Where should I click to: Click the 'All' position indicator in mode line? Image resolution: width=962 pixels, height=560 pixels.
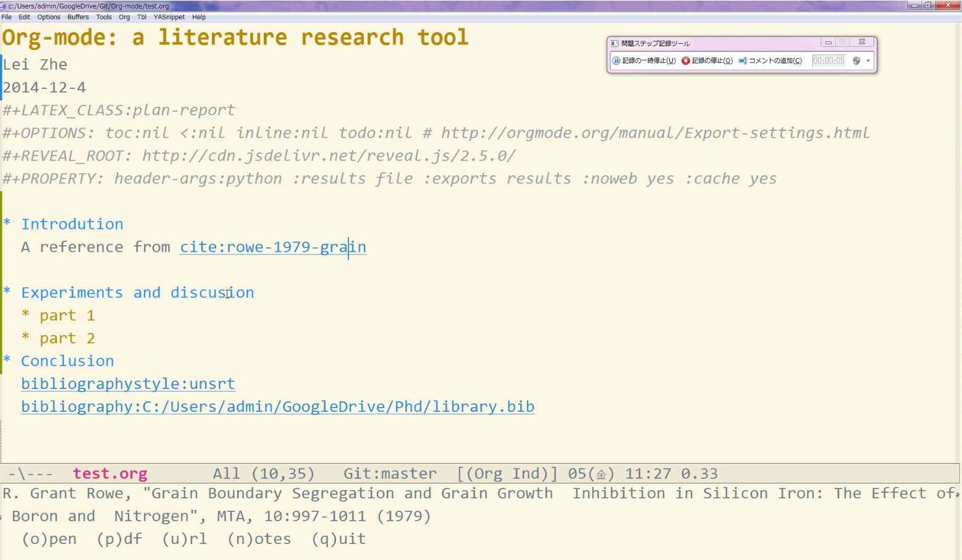point(227,474)
